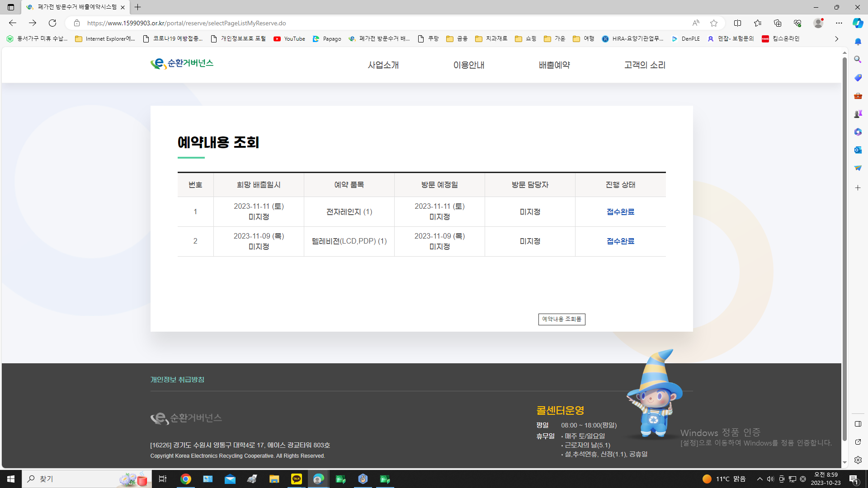Open split screen view icon
Screen dimensions: 868x488
737,23
